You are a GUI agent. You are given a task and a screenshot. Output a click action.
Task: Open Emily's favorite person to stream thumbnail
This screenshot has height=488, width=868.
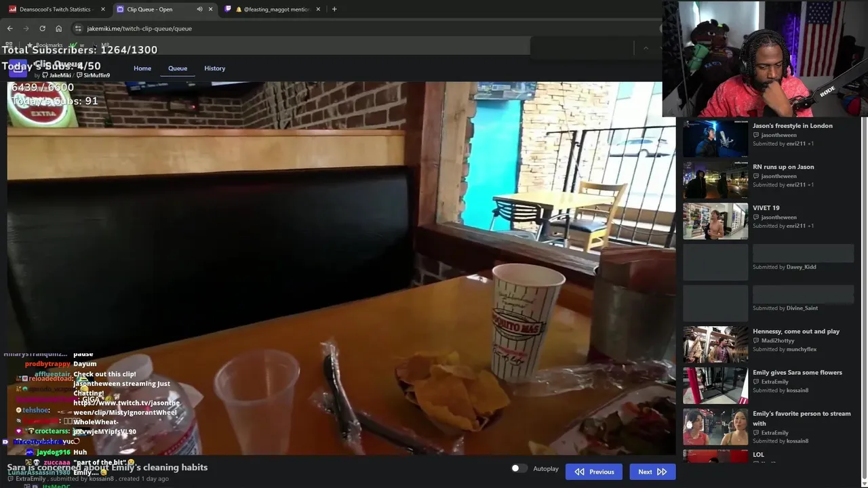tap(715, 427)
